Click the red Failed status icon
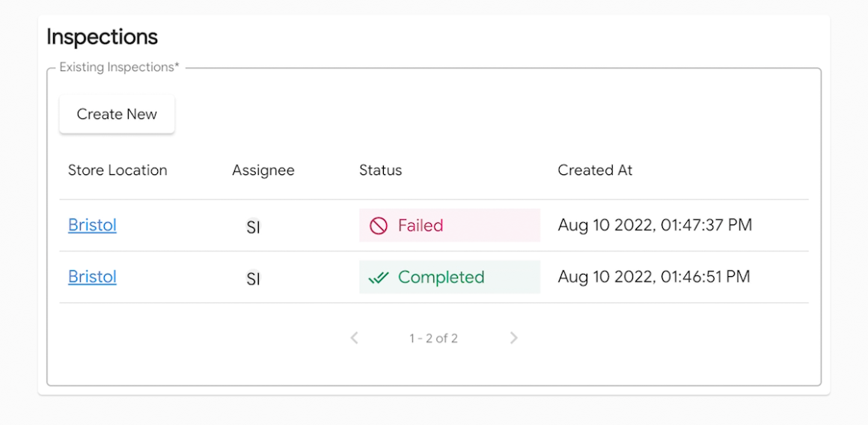 coord(379,226)
